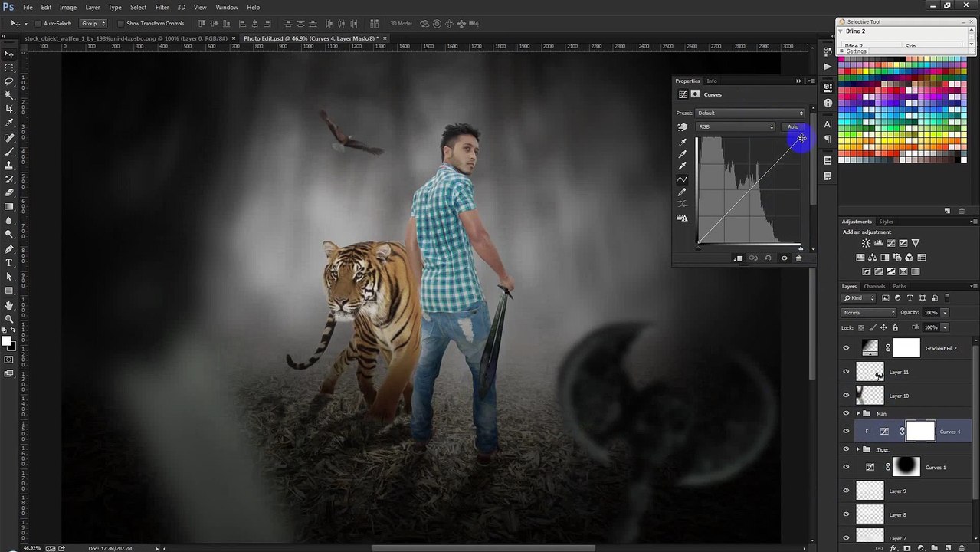Open the RGB channel dropdown
The image size is (980, 552).
click(736, 127)
